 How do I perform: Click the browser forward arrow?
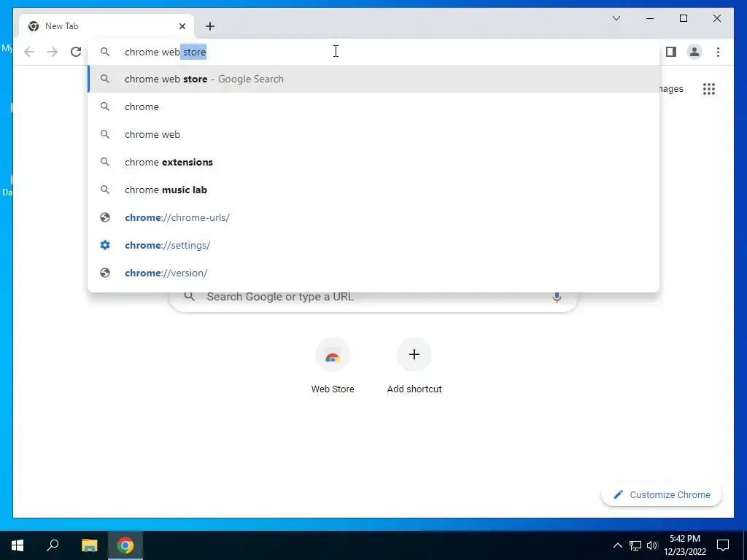53,52
